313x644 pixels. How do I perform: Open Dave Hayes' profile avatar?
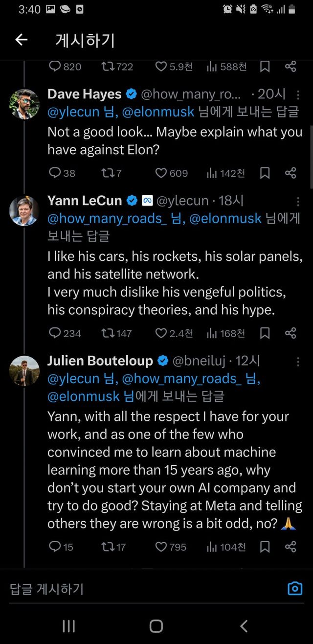point(24,104)
